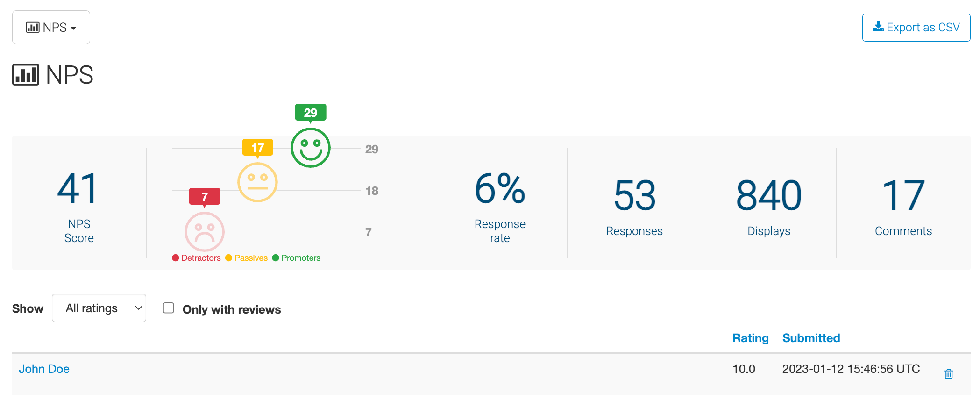
Task: Click the green 29 promoters badge
Action: coord(310,113)
